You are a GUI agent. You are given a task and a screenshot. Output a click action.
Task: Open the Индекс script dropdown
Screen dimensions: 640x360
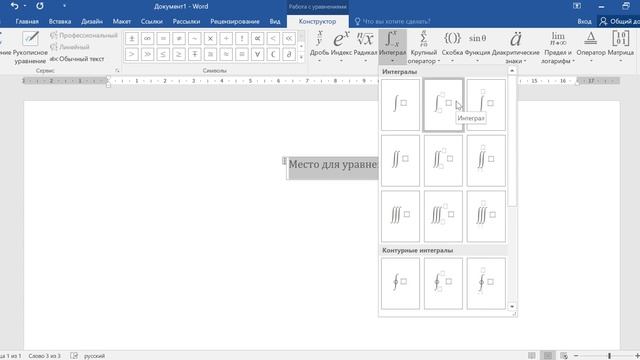click(341, 47)
